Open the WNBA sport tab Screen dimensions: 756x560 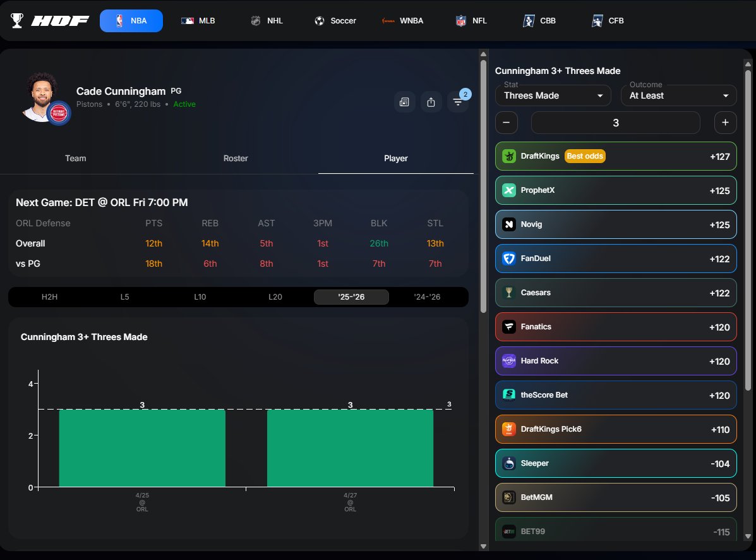(x=402, y=21)
